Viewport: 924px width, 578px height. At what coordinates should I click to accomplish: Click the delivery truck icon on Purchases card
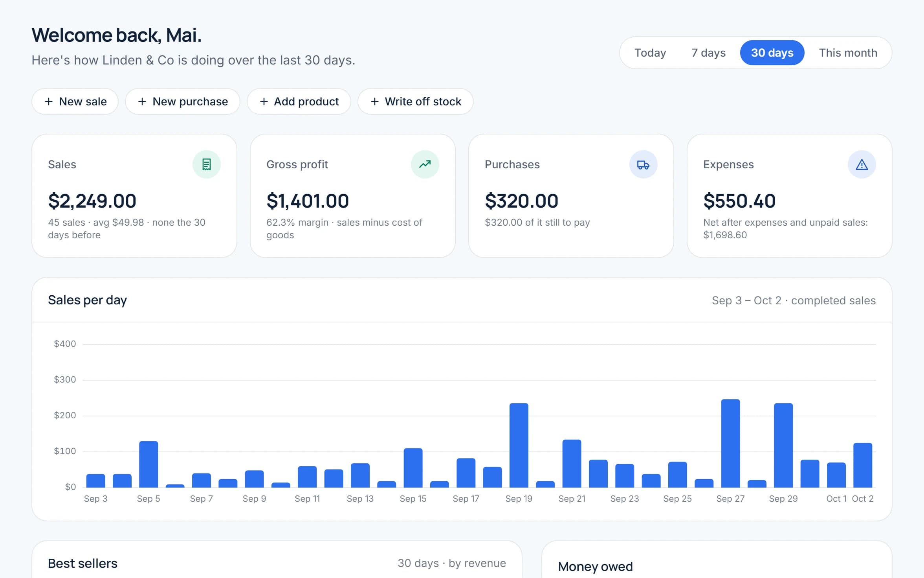(643, 164)
